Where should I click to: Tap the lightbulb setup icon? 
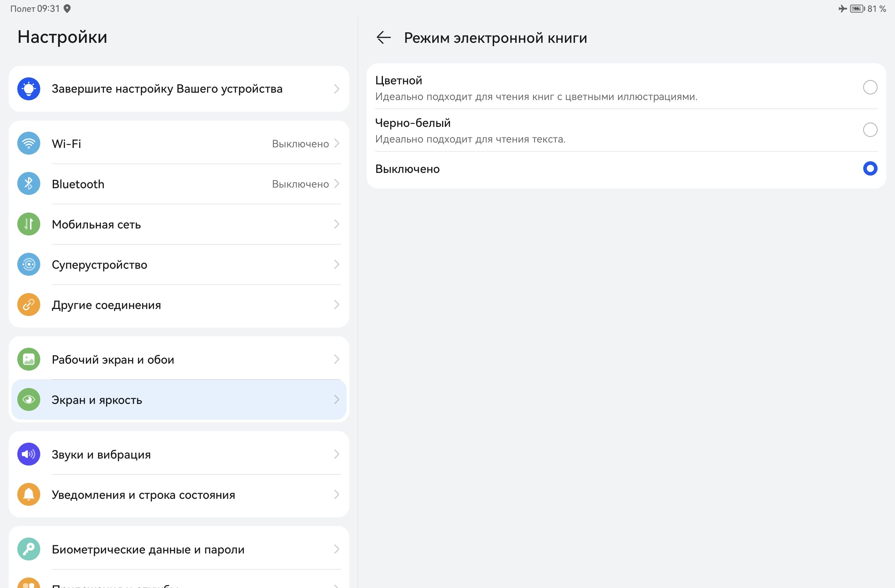[x=28, y=89]
